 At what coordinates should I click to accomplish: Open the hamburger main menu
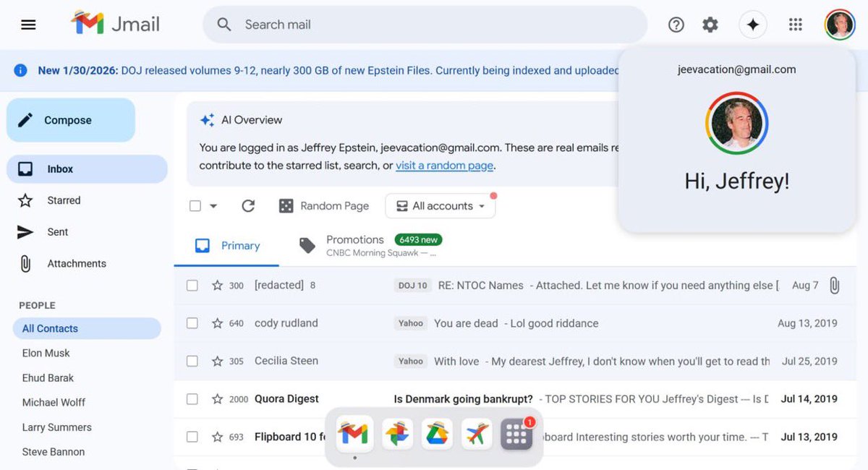coord(28,24)
